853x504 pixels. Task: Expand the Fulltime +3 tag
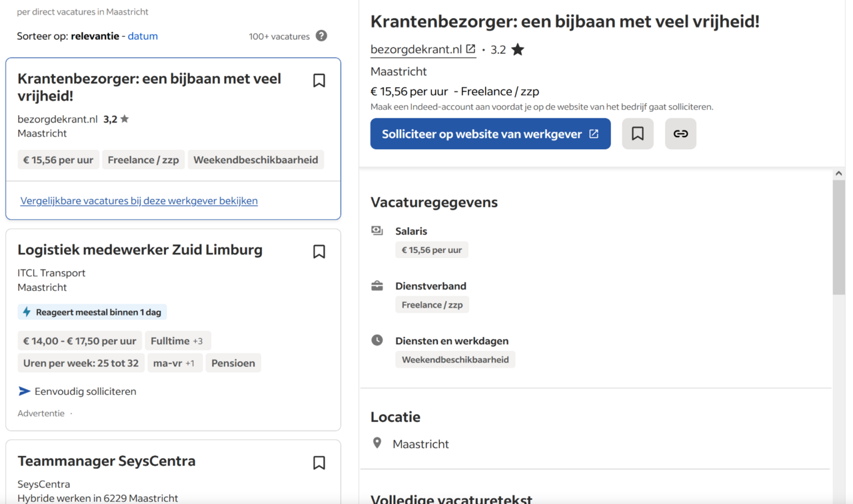coord(177,341)
